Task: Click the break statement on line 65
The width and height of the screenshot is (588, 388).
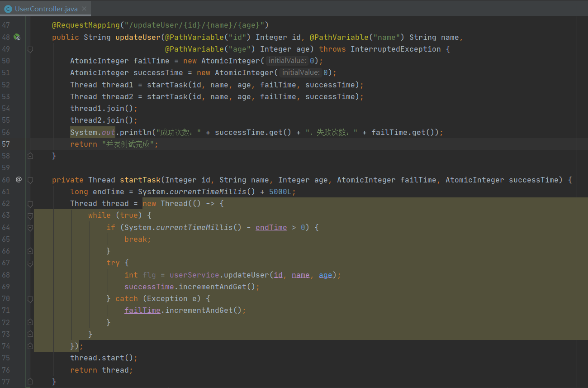Action: (x=138, y=239)
